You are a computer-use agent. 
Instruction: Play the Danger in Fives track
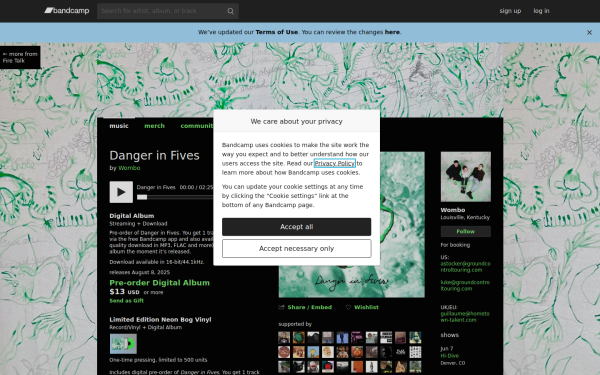[x=121, y=192]
